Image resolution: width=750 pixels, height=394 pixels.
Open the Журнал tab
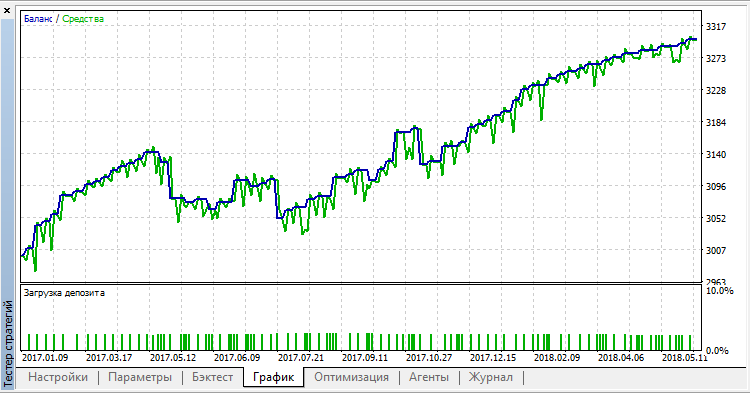(490, 377)
